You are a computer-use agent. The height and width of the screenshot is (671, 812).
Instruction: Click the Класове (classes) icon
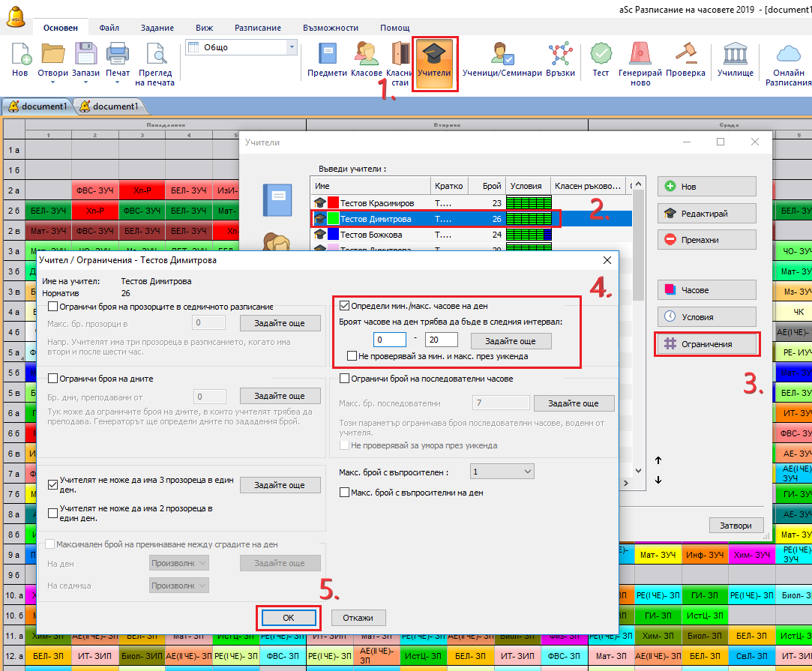point(367,60)
